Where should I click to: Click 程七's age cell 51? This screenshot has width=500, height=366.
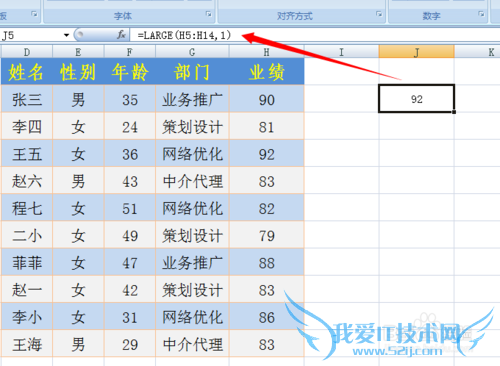[x=130, y=208]
